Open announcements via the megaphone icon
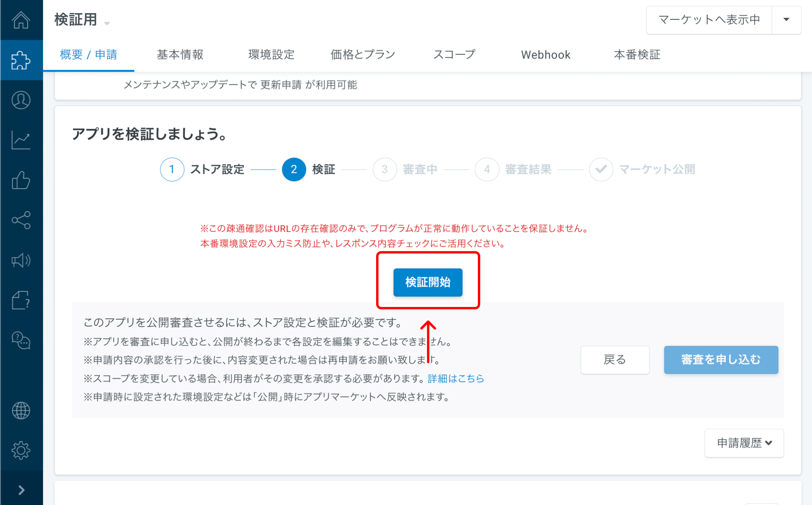Viewport: 812px width, 505px height. coord(21,261)
